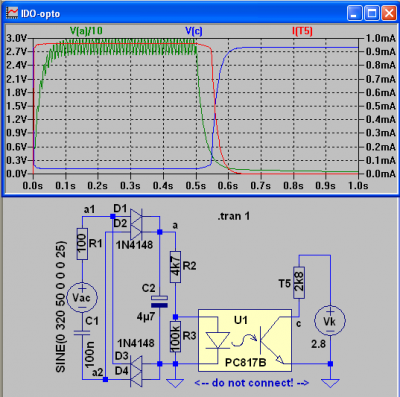The image size is (400, 397).
Task: Click the 1.0s time axis label
Action: click(x=358, y=185)
